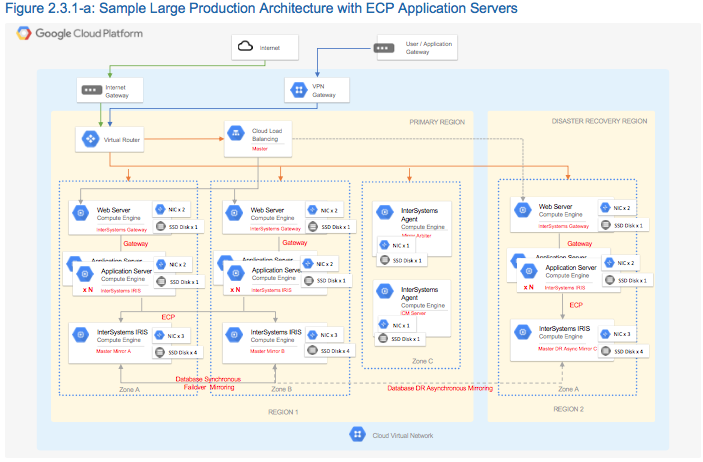Image resolution: width=703 pixels, height=462 pixels.
Task: Select the Mirror Arbiter InterSystems Agent icon
Action: (x=385, y=212)
